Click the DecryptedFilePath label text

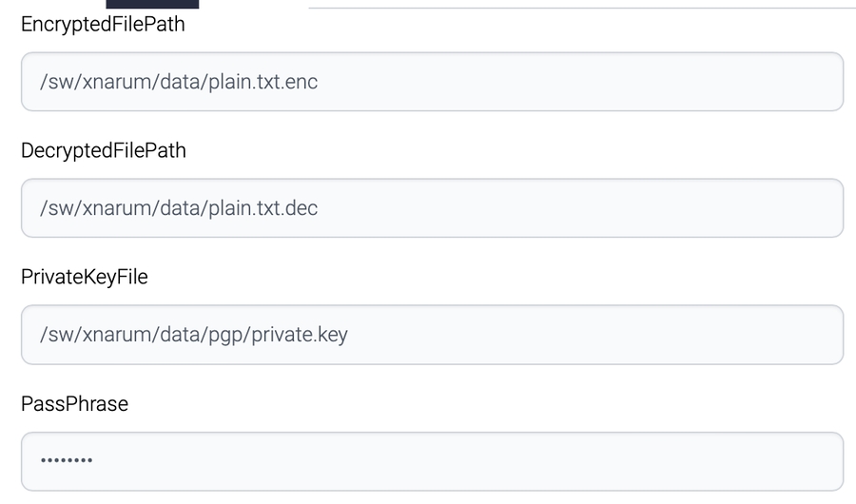coord(104,150)
